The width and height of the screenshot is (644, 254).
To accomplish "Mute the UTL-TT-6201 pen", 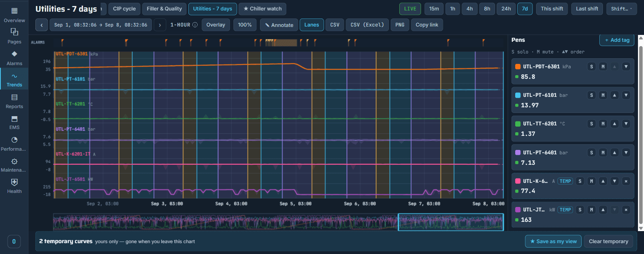I will pos(603,124).
